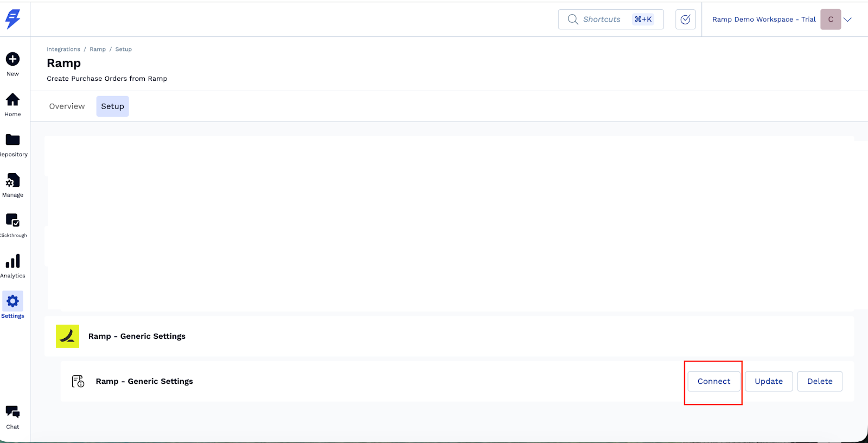Click the bold Ramp - Generic Settings header beside the logo
The height and width of the screenshot is (443, 868).
click(x=137, y=337)
